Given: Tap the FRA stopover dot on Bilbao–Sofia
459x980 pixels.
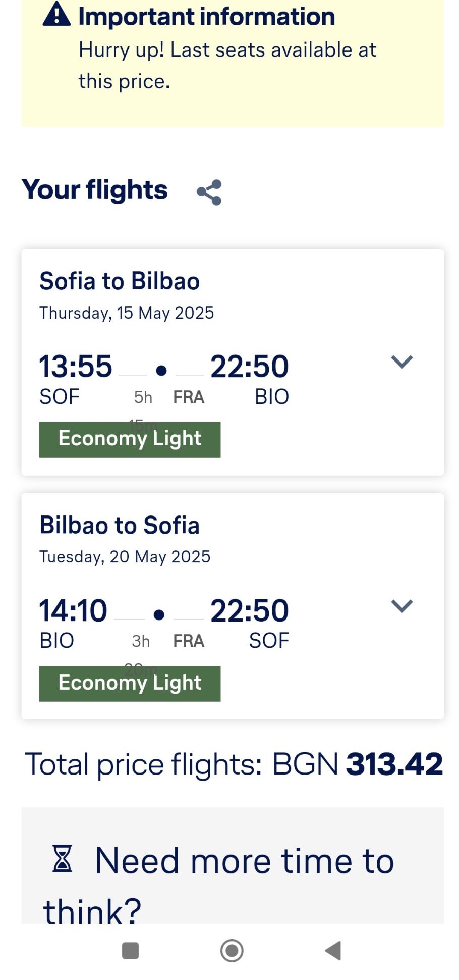Looking at the screenshot, I should coord(159,614).
